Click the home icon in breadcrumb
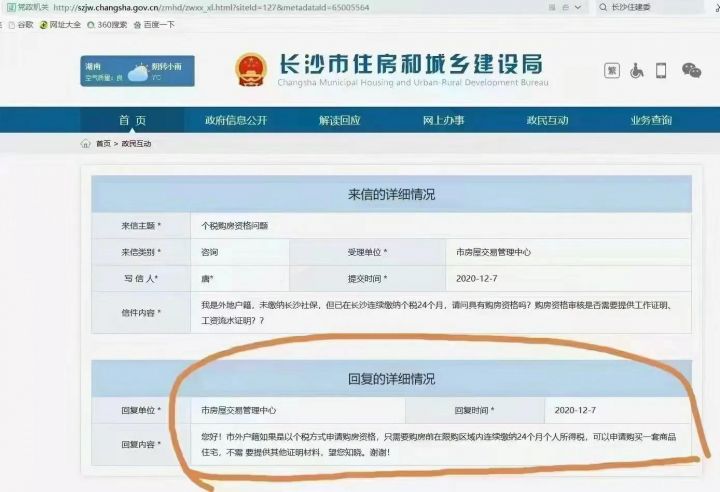The image size is (720, 492). click(85, 144)
